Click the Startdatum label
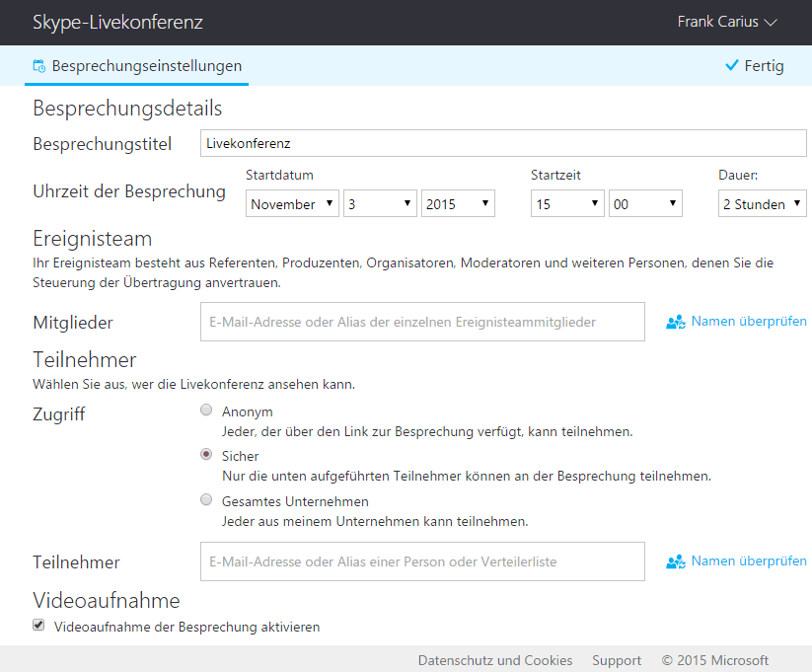812x672 pixels. (279, 175)
